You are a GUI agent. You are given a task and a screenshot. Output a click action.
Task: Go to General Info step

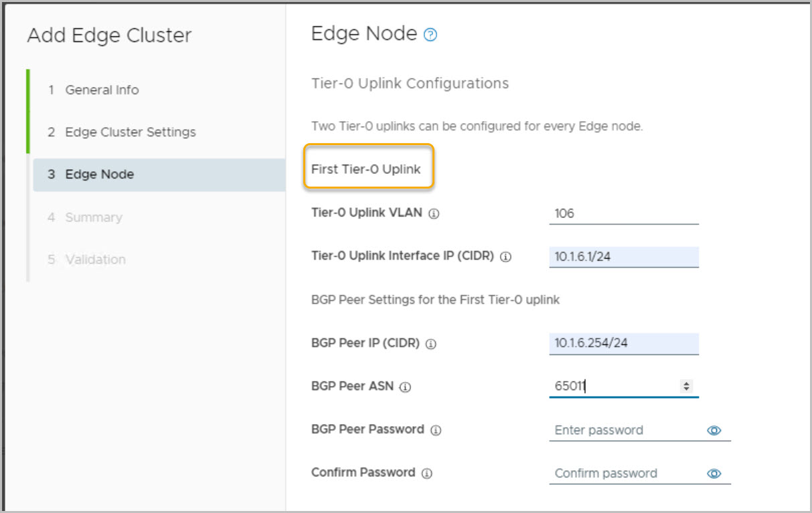(102, 90)
